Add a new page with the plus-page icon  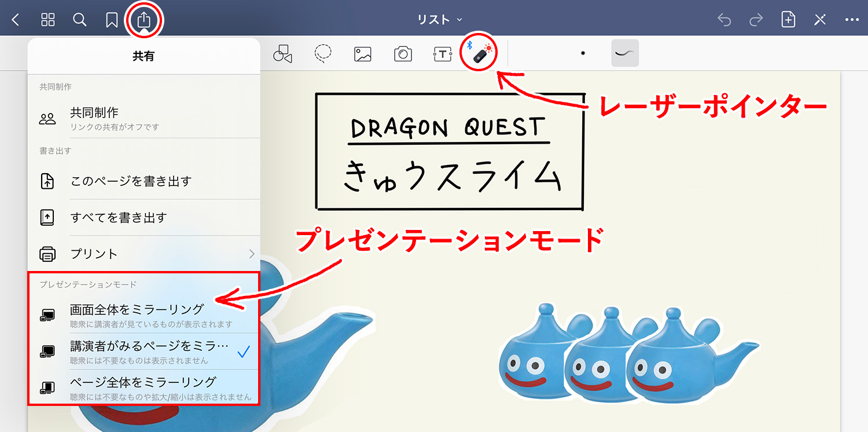click(x=788, y=20)
